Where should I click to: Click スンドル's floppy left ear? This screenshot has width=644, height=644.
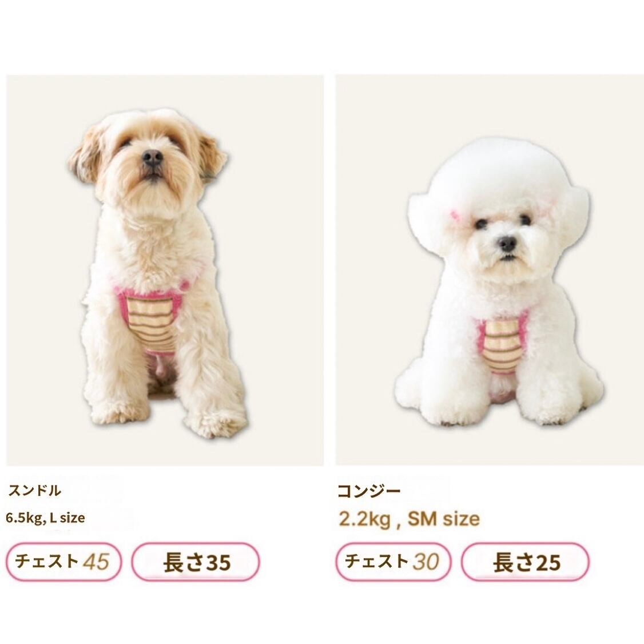click(85, 155)
